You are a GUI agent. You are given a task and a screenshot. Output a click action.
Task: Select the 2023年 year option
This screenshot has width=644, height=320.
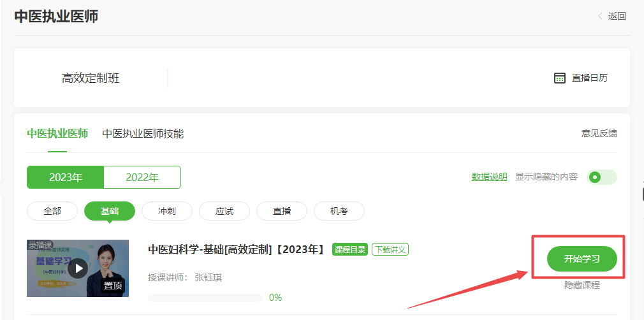pyautogui.click(x=65, y=177)
